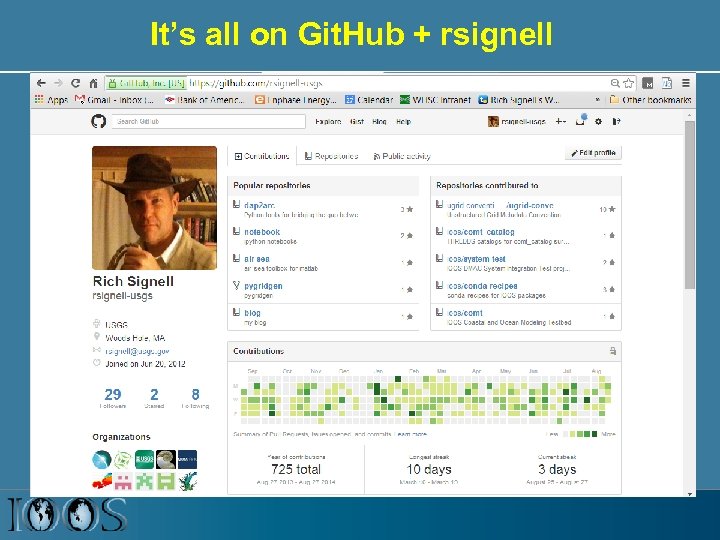Open the dap2arc repository link
This screenshot has height=540, width=720.
point(259,205)
